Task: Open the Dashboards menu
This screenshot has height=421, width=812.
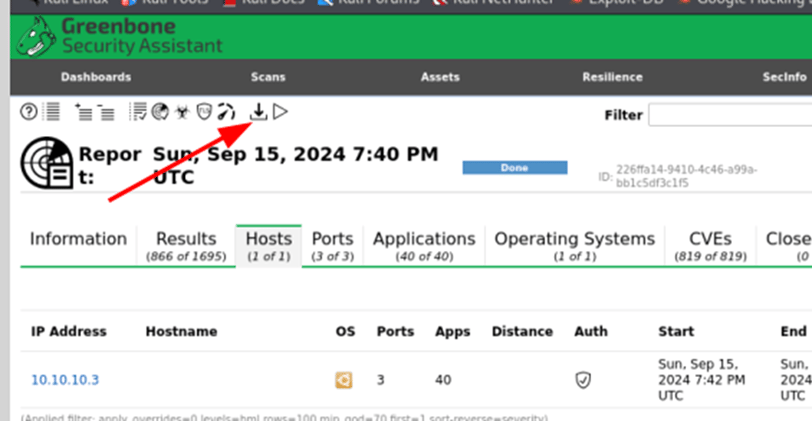Action: coord(96,77)
